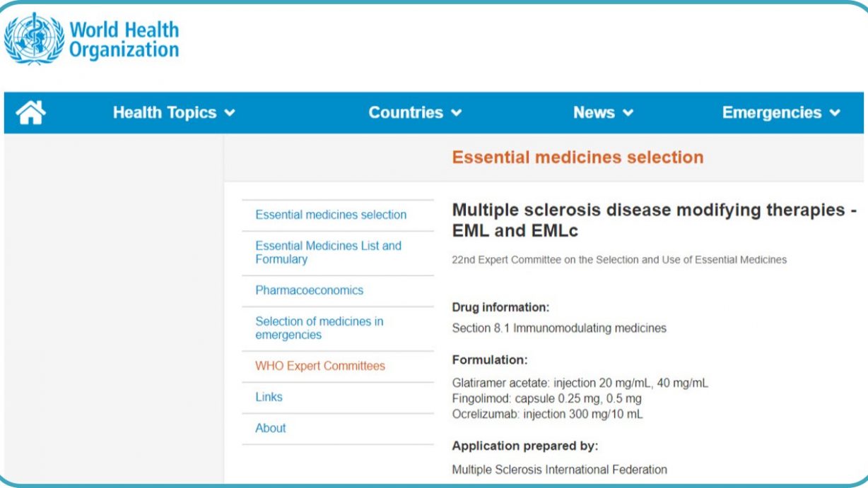Screen dimensions: 868x488
Task: Open the Countries menu
Action: tap(406, 113)
